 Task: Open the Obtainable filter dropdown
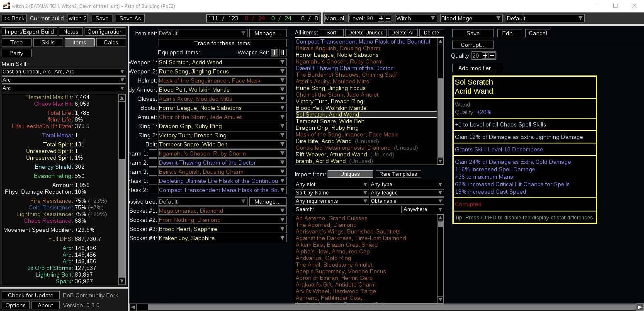click(x=407, y=201)
